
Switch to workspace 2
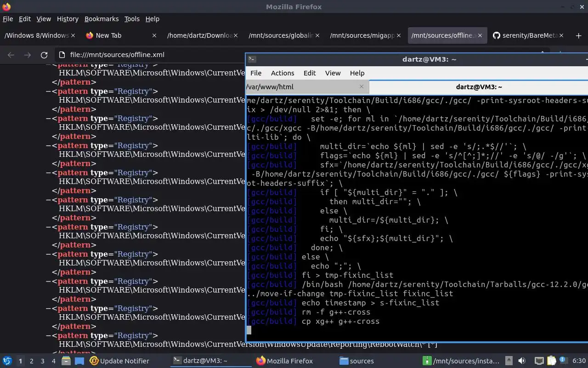32,361
